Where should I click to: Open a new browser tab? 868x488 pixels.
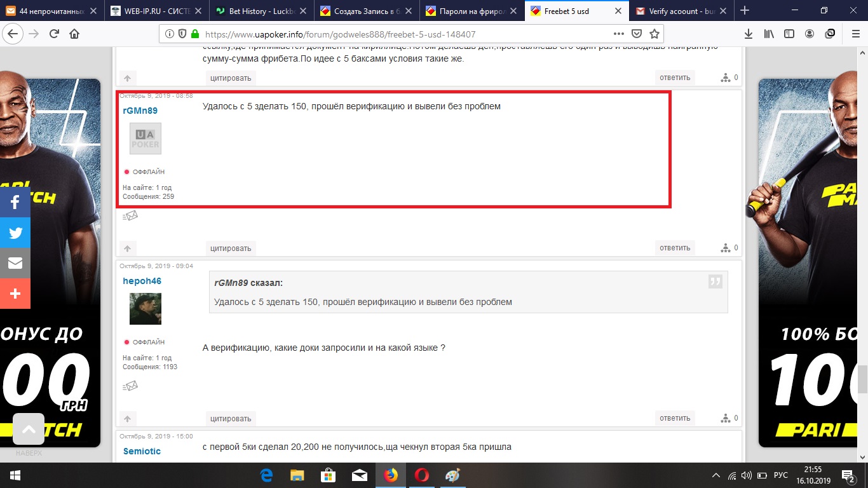click(745, 10)
